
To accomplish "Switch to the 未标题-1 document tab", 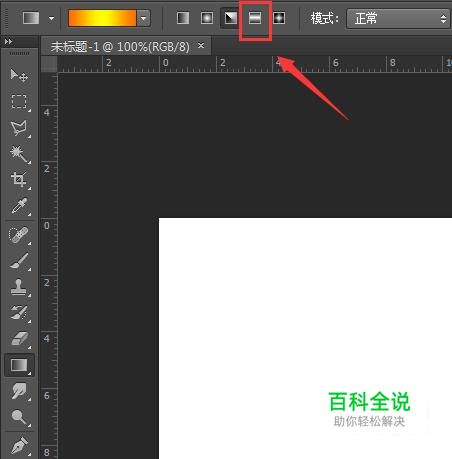I will pyautogui.click(x=120, y=46).
